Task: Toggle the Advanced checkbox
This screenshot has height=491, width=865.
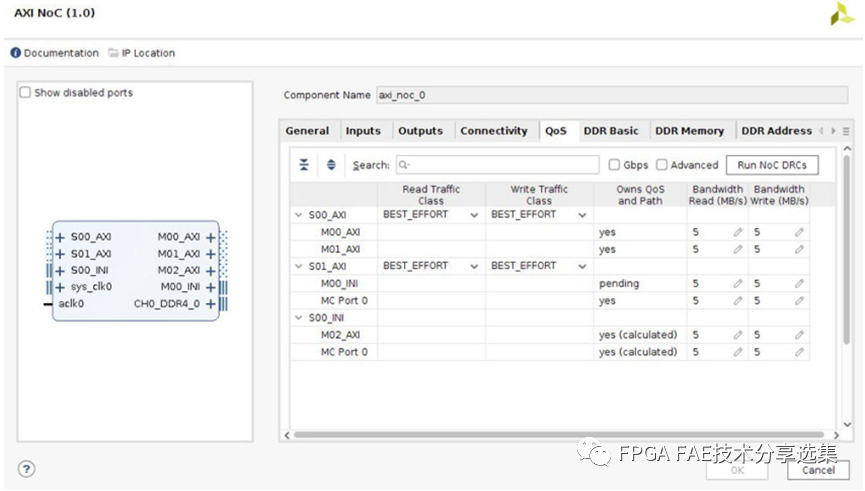Action: 662,164
